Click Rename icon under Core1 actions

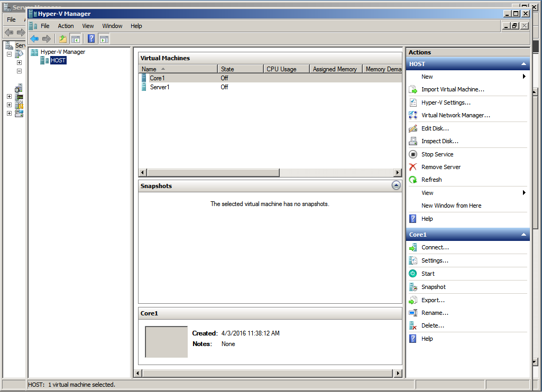[413, 313]
